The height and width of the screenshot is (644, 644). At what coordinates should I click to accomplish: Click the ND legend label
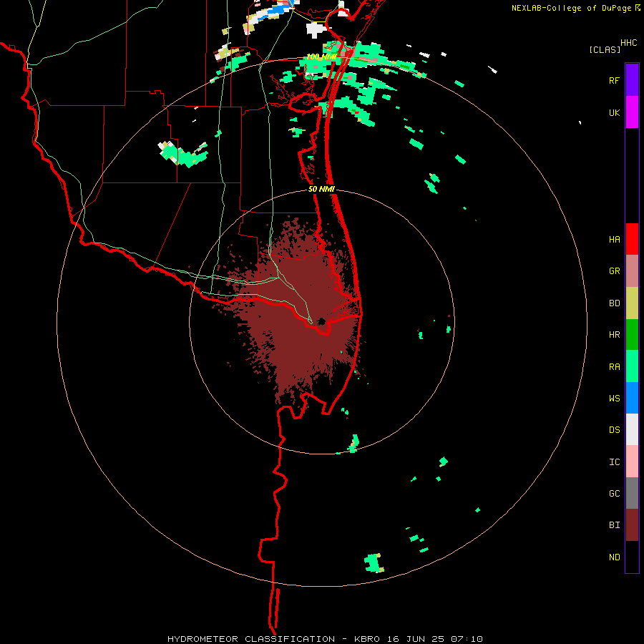point(614,557)
